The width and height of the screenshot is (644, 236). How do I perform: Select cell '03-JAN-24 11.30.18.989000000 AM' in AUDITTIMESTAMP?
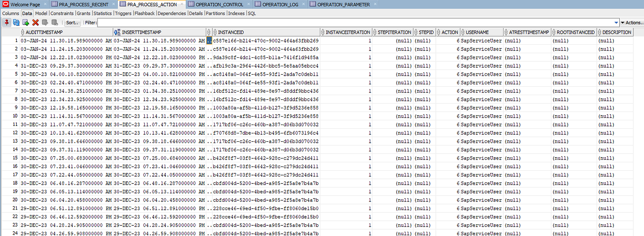(x=66, y=41)
